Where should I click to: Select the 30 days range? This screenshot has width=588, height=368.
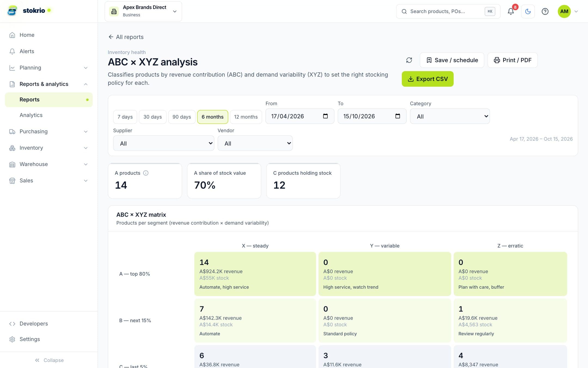[x=152, y=117]
